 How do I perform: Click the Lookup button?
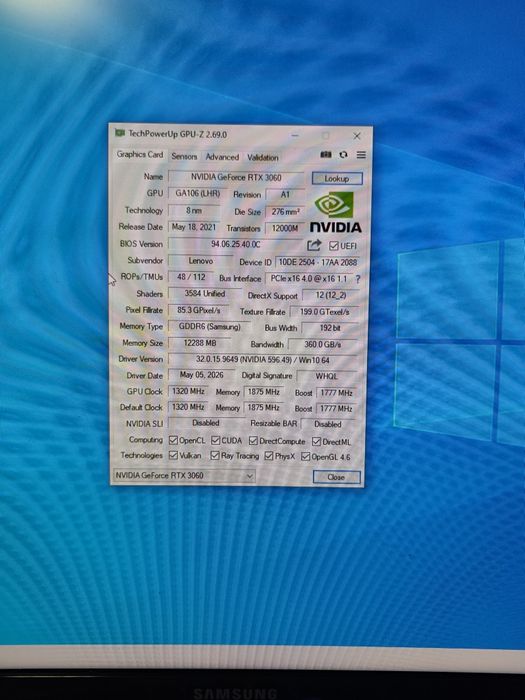(337, 179)
